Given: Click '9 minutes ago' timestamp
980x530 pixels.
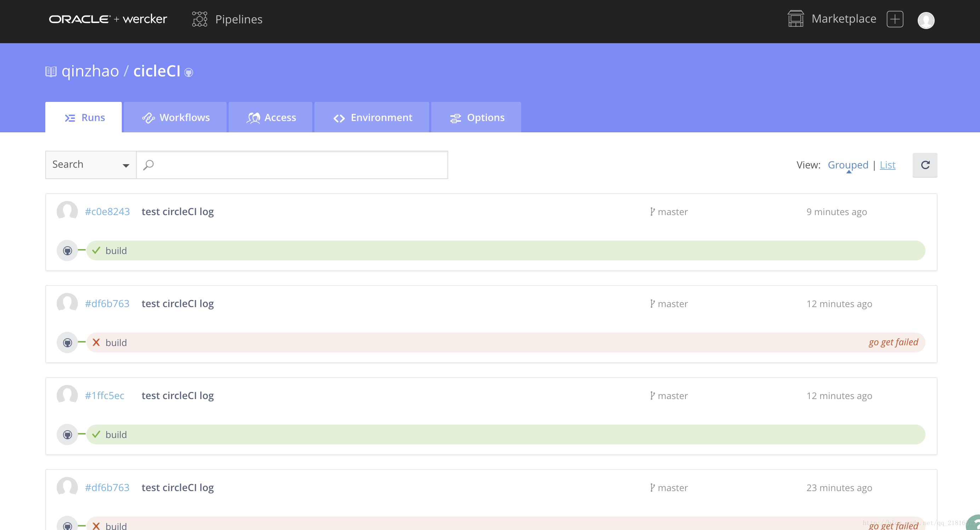Looking at the screenshot, I should pos(837,212).
